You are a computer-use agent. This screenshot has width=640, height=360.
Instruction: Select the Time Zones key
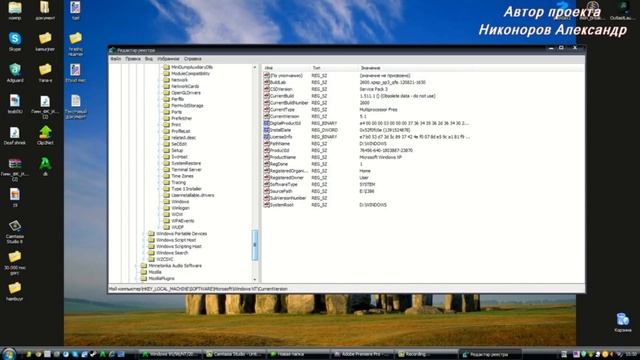pyautogui.click(x=182, y=176)
